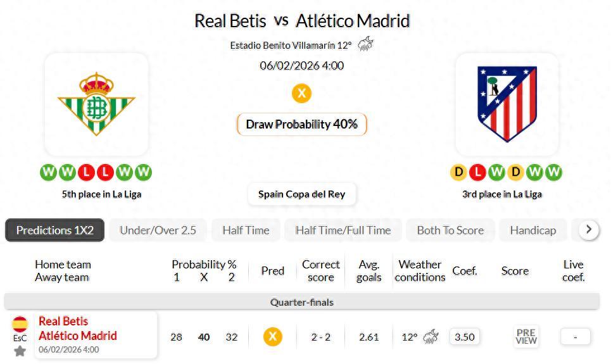This screenshot has height=364, width=611.
Task: Open the Real Betis team link in row
Action: [x=63, y=322]
